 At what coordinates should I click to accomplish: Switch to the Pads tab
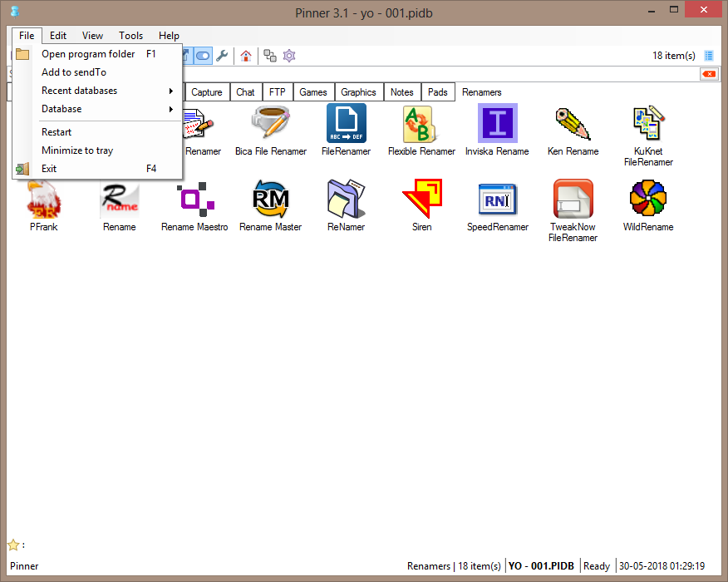(x=438, y=92)
